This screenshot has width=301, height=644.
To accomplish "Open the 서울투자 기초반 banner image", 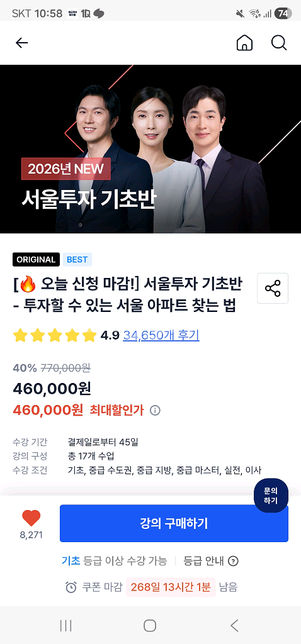I will pos(150,148).
